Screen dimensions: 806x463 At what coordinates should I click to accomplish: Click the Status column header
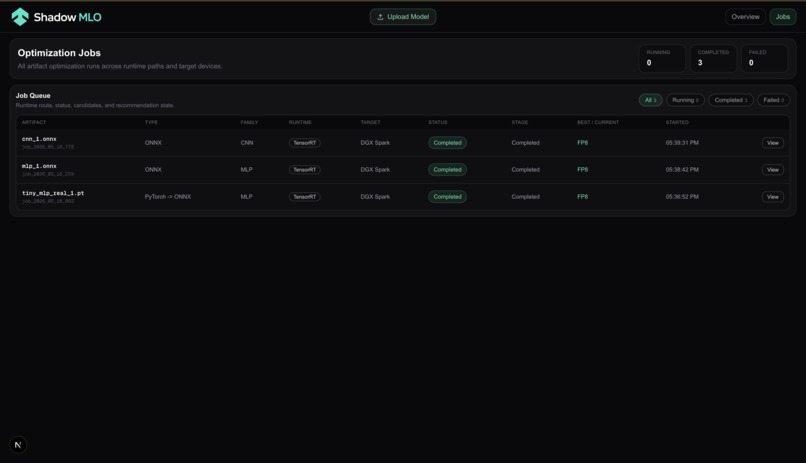(x=438, y=122)
